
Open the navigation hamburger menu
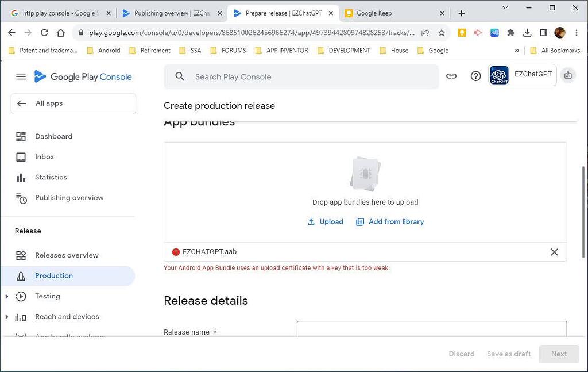click(21, 76)
